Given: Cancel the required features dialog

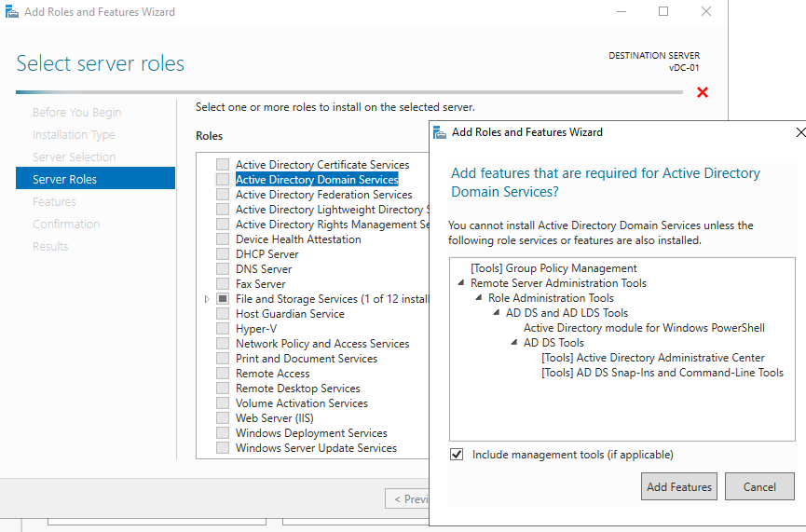Looking at the screenshot, I should pos(759,486).
